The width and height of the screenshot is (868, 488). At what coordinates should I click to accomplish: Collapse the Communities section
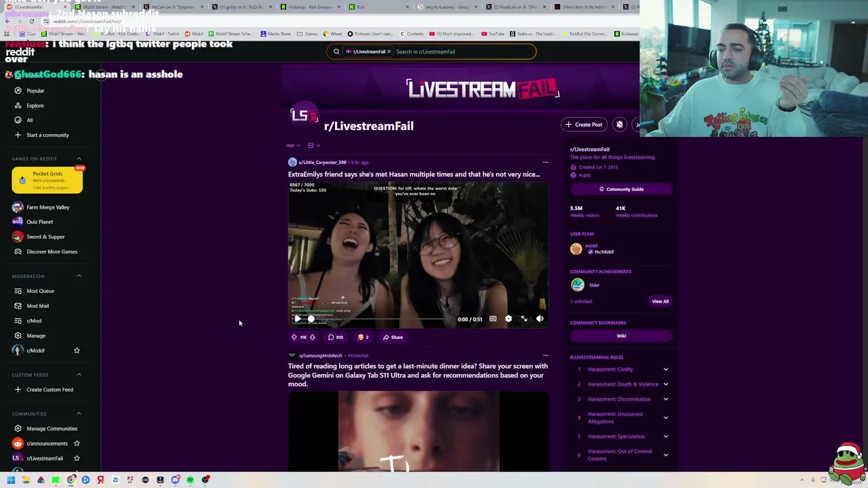tap(79, 413)
